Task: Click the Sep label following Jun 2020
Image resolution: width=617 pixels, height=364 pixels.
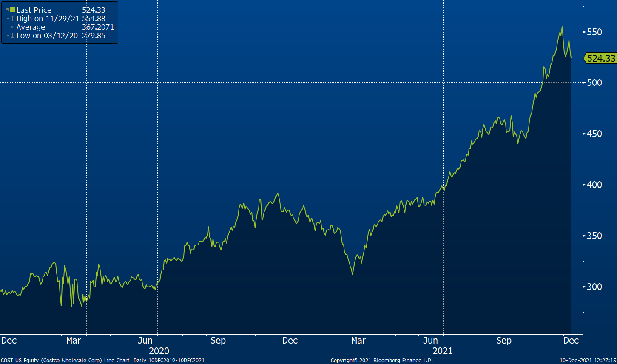Action: [218, 341]
